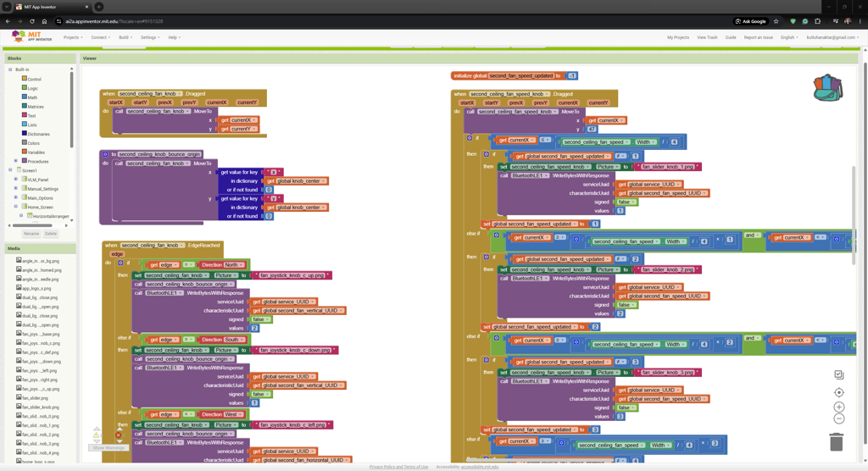Go to the browser home page

click(x=44, y=21)
